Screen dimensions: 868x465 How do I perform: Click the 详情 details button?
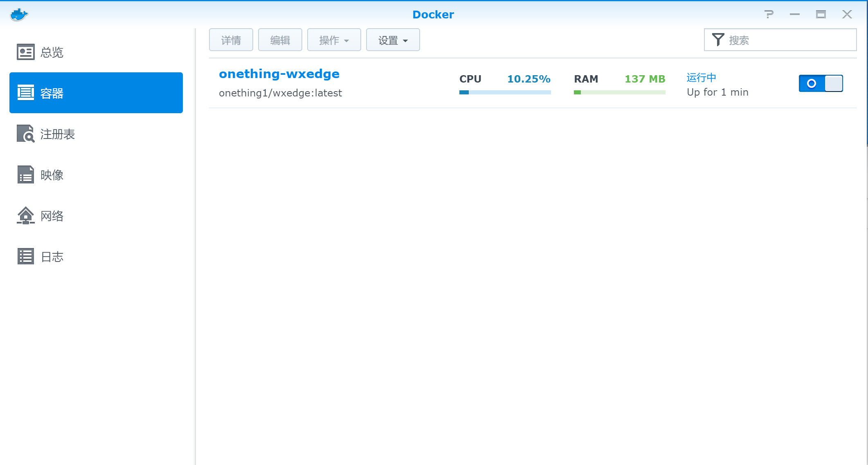(x=231, y=40)
